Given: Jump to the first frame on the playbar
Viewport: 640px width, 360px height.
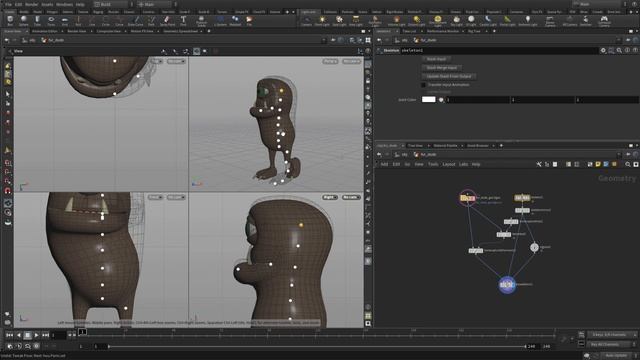Looking at the screenshot, I should pos(9,335).
